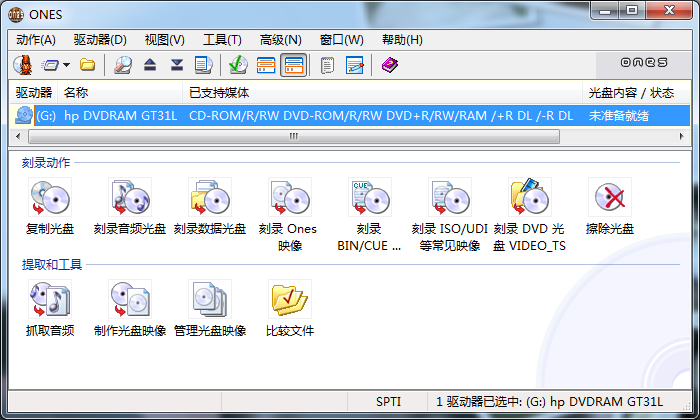Open the 动作(A) menu
The image size is (700, 420).
coord(36,40)
